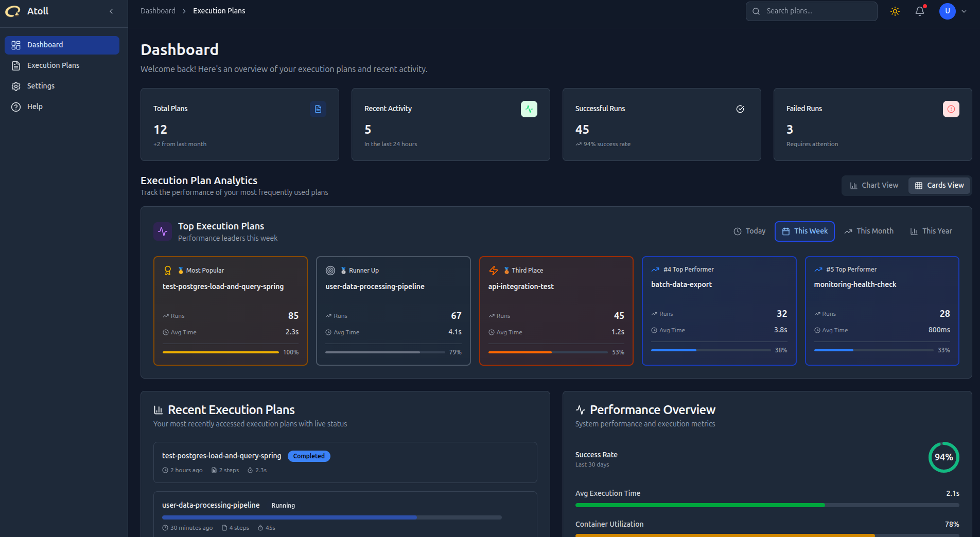The width and height of the screenshot is (980, 537).
Task: Click the checkmark icon on Successful Runs card
Action: coord(740,109)
